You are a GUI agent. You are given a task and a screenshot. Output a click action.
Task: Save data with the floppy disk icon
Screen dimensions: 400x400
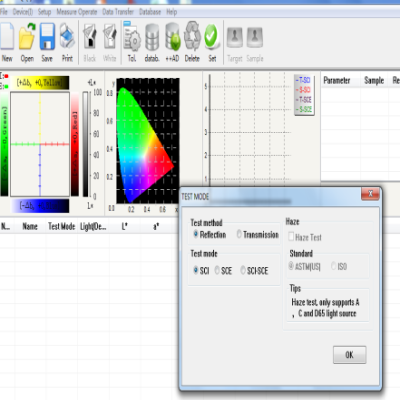pyautogui.click(x=47, y=36)
